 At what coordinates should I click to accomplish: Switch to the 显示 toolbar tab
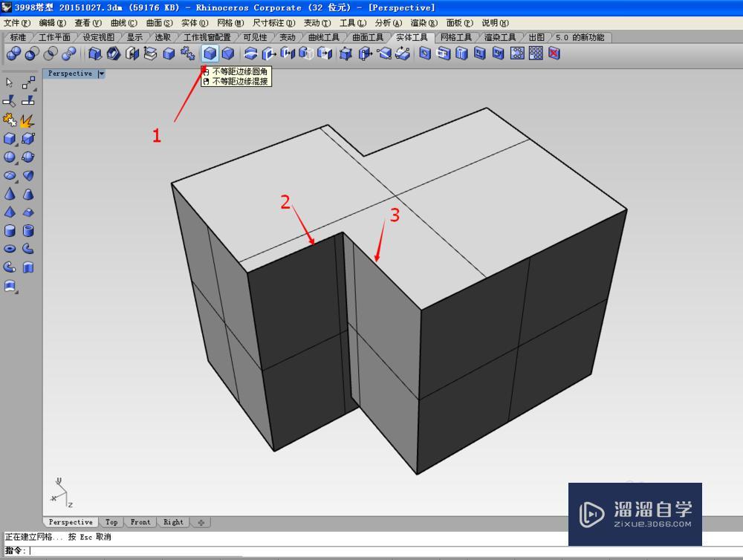point(134,37)
